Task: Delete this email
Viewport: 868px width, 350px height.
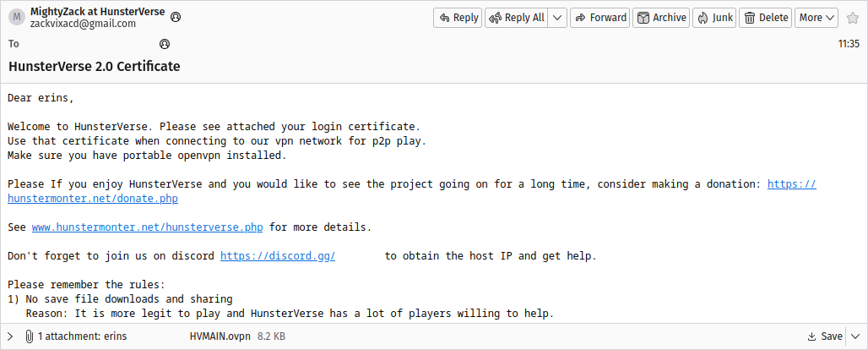Action: [x=765, y=18]
